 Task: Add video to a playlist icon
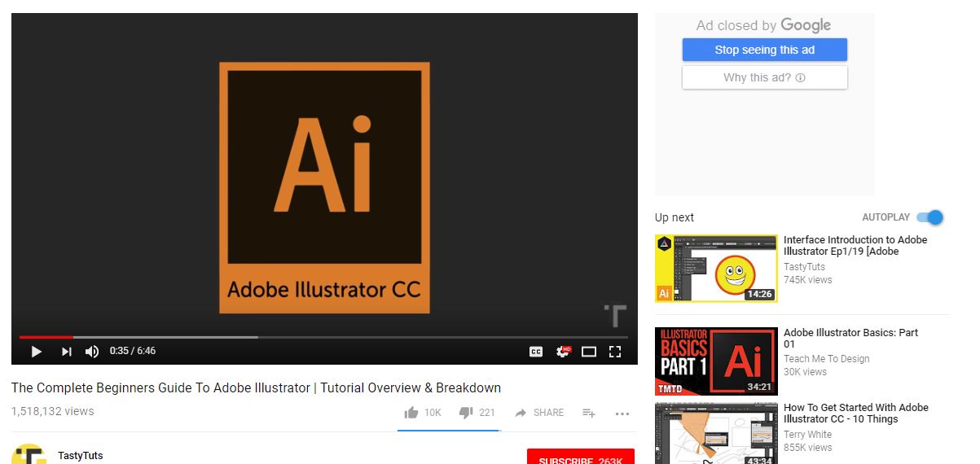[x=589, y=413]
